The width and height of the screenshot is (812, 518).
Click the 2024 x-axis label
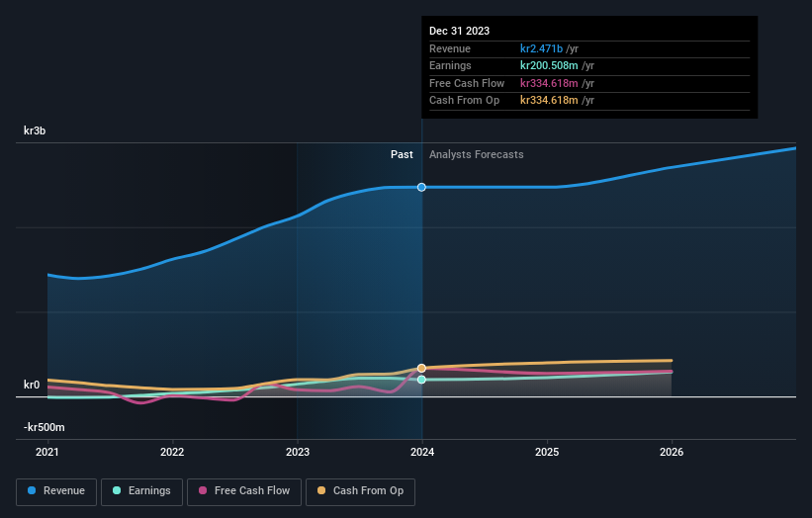pyautogui.click(x=422, y=453)
